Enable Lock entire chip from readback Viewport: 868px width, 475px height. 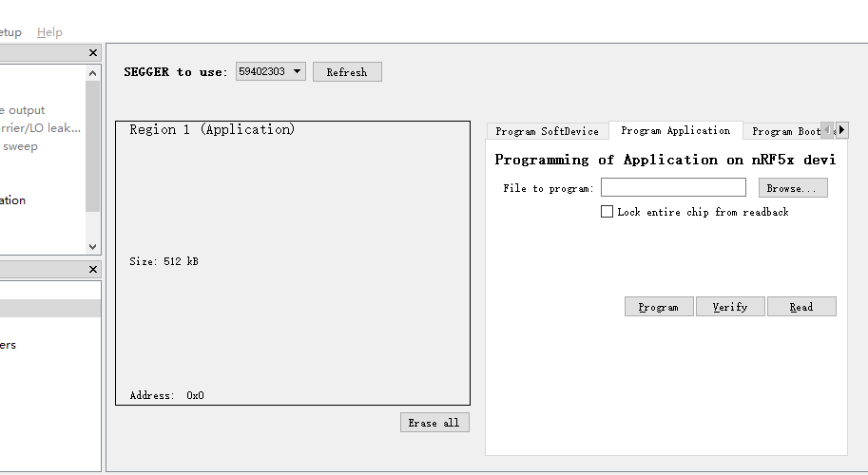(x=607, y=212)
